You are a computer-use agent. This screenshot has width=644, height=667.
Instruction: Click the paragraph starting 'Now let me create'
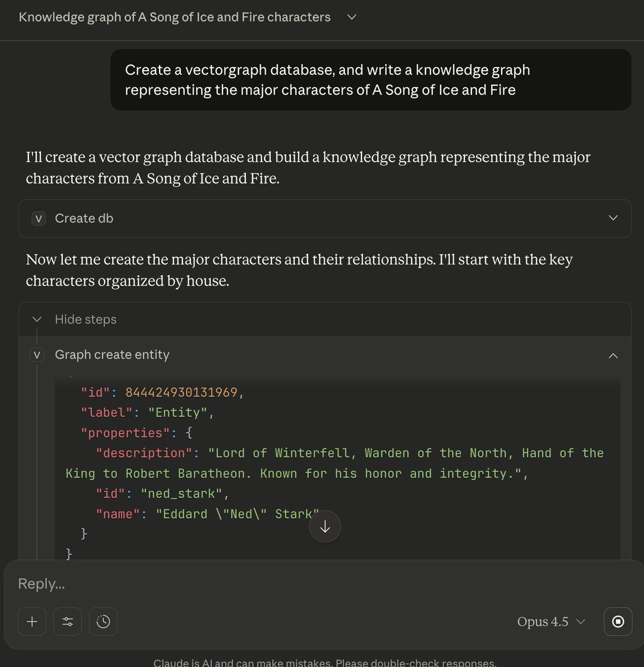(299, 270)
